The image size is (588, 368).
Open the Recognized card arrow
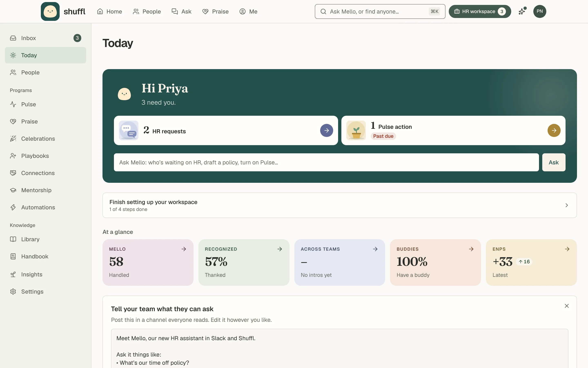pyautogui.click(x=280, y=249)
